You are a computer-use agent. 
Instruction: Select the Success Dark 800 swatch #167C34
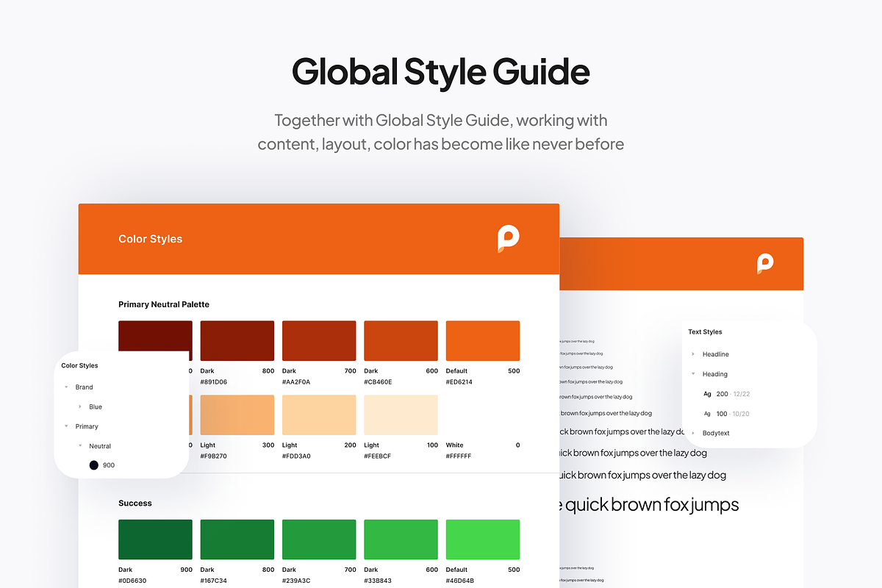(237, 539)
